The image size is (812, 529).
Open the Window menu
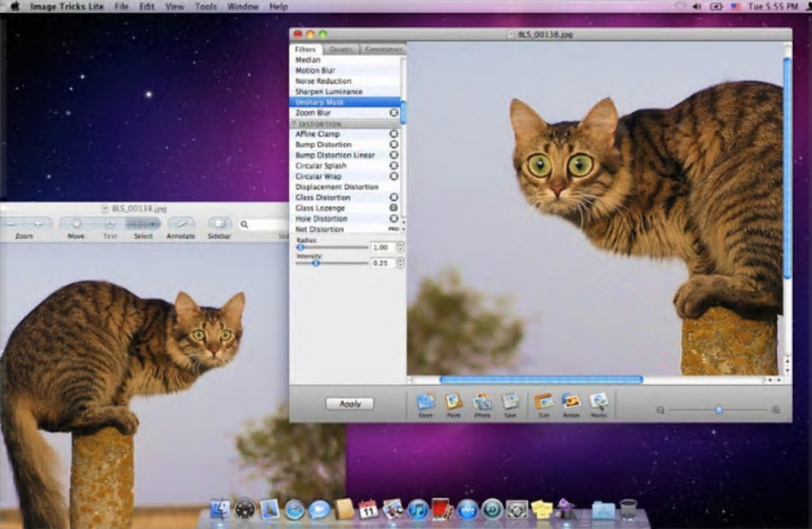tap(243, 6)
